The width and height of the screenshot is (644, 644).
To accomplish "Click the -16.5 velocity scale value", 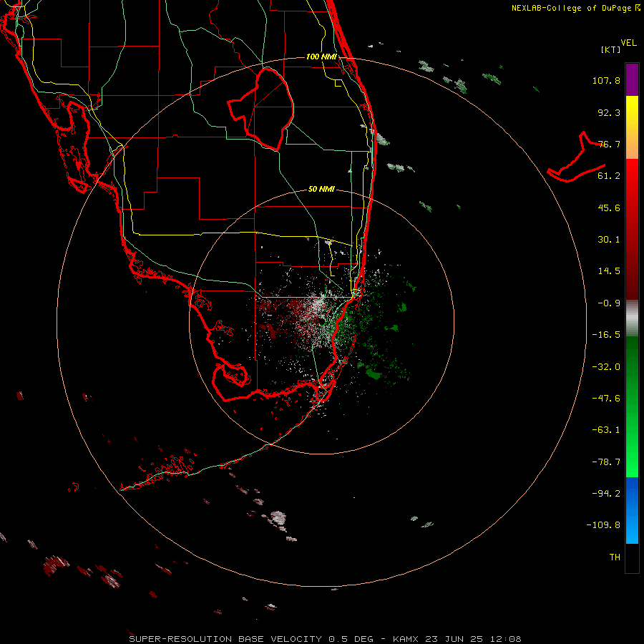I will point(606,335).
